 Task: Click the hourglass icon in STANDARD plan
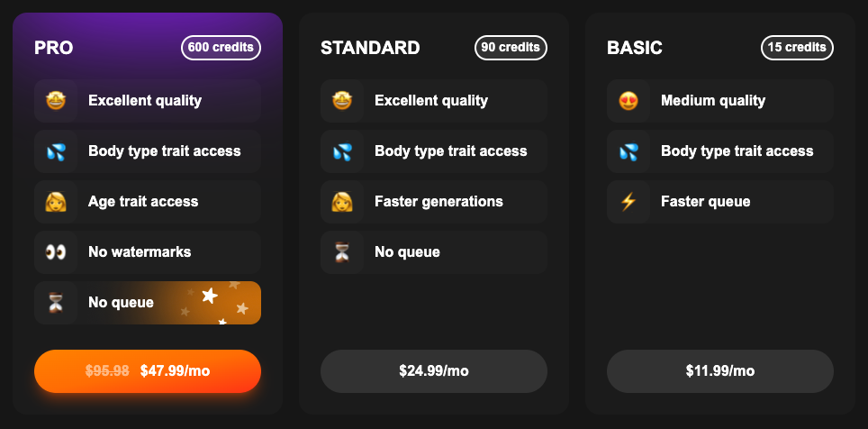[342, 252]
